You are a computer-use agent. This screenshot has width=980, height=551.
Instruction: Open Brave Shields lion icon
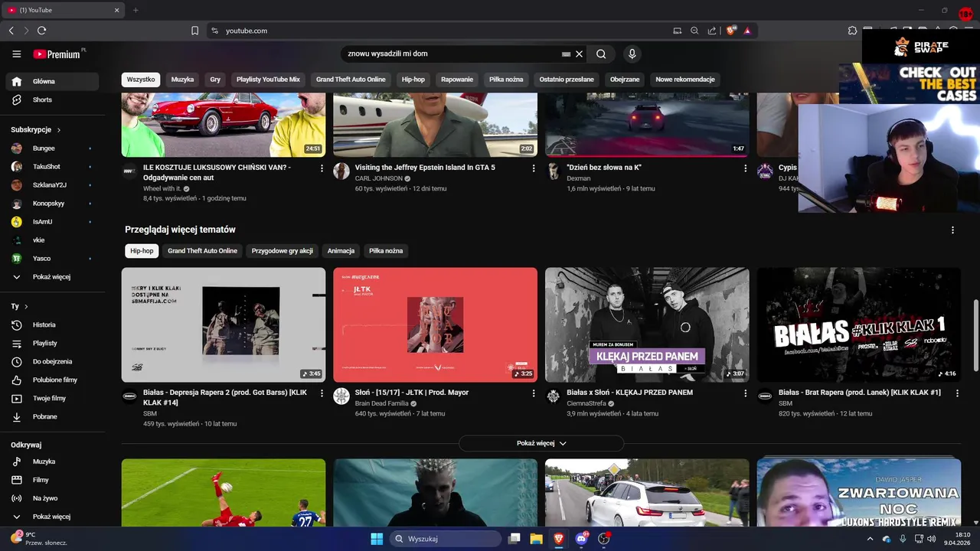[730, 31]
